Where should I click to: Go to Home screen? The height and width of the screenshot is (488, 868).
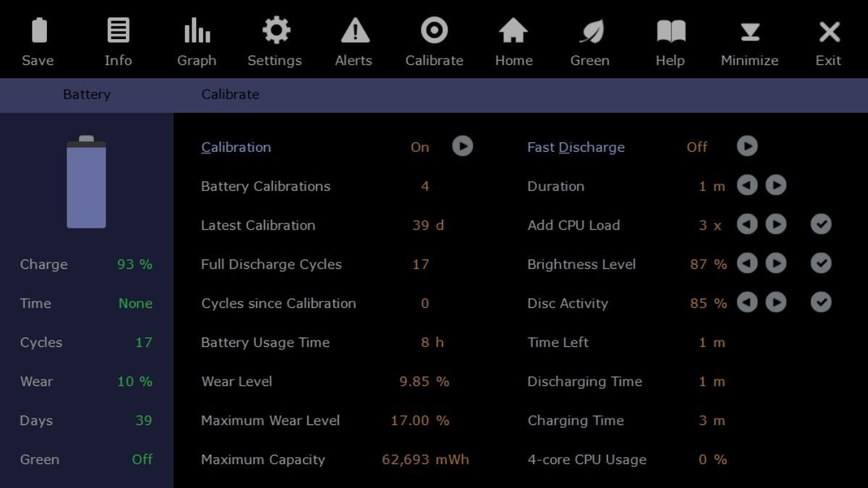click(x=514, y=32)
